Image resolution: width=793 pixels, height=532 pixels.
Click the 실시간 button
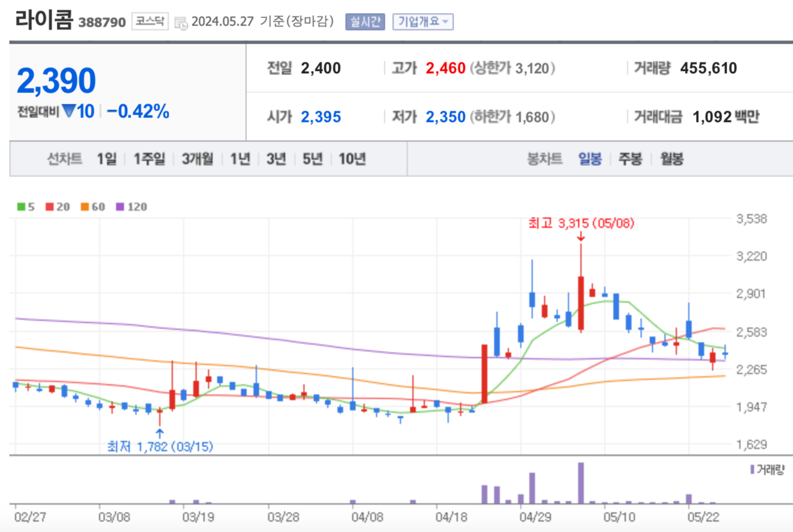365,22
